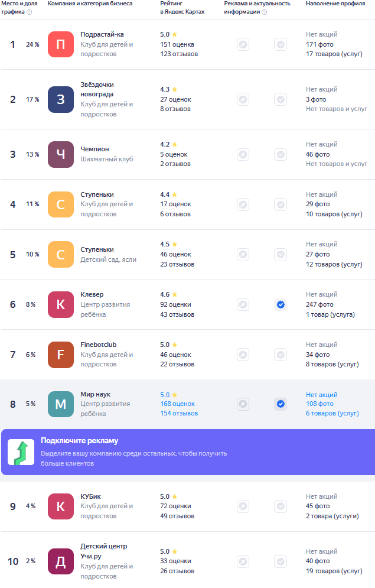
Task: Click the advertising icon in the КУБик row
Action: (243, 506)
